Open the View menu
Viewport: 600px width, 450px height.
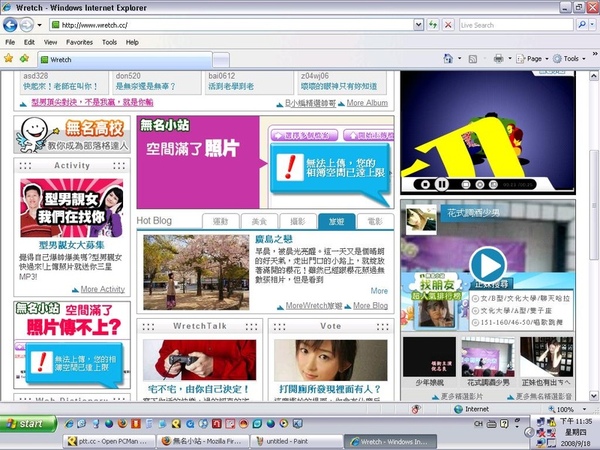click(x=51, y=42)
